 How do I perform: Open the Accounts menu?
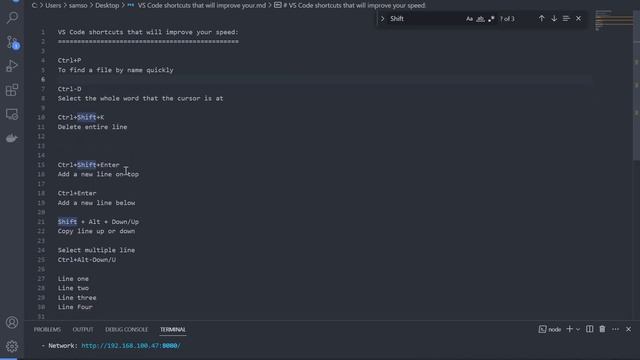pos(12,322)
